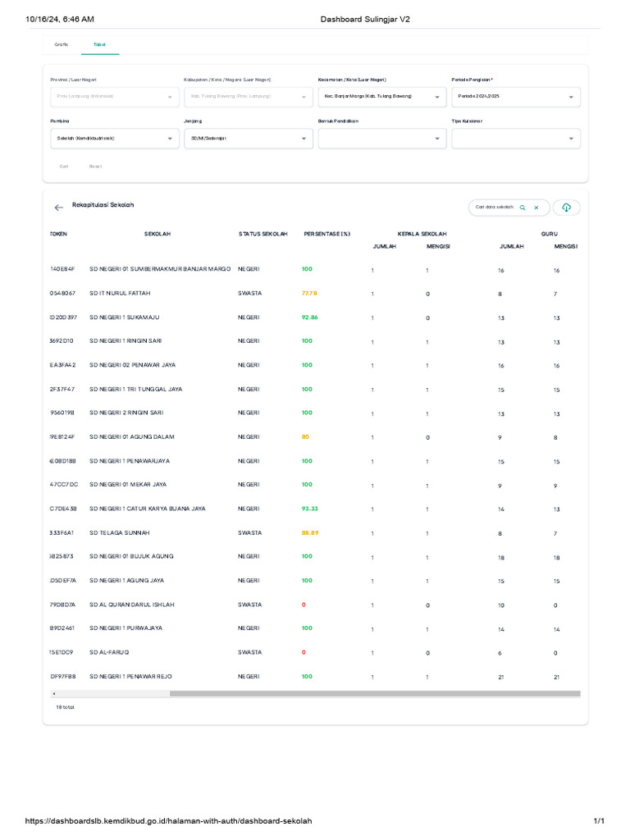Switch to the Grafik tab
The height and width of the screenshot is (840, 630).
click(x=62, y=44)
